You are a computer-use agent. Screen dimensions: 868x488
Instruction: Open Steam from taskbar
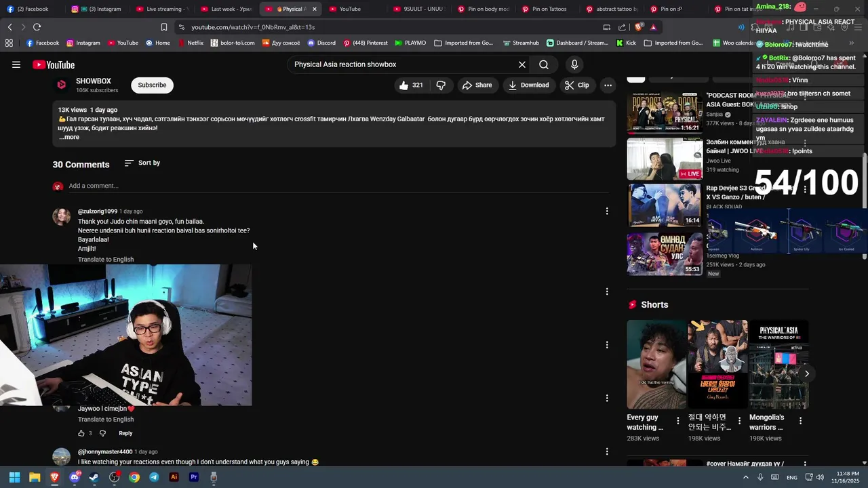click(94, 477)
